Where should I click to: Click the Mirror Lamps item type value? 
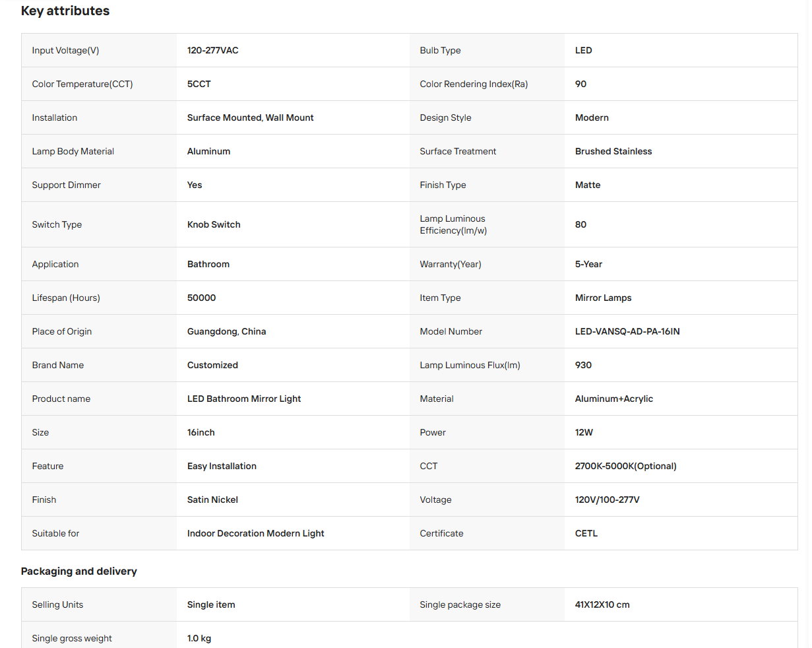[603, 298]
